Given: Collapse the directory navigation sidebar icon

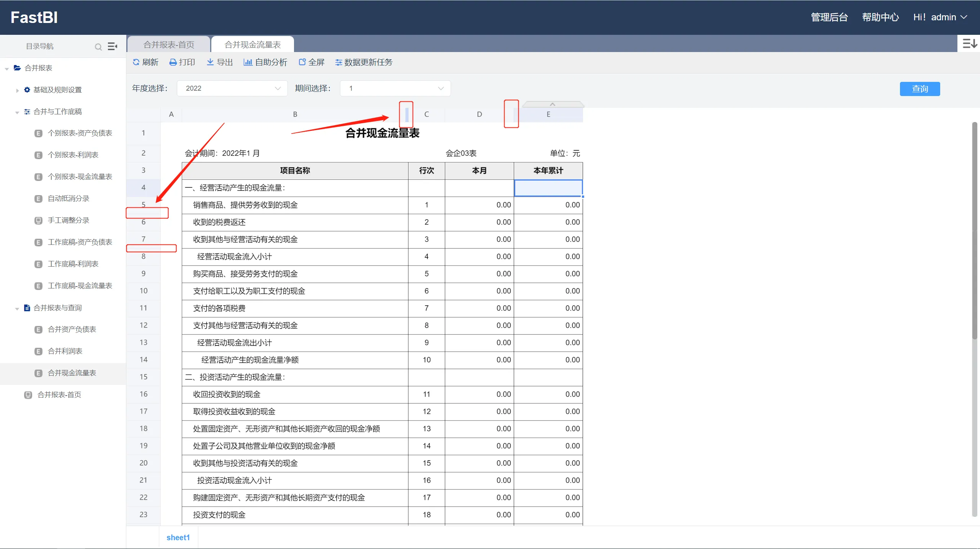Looking at the screenshot, I should (113, 46).
